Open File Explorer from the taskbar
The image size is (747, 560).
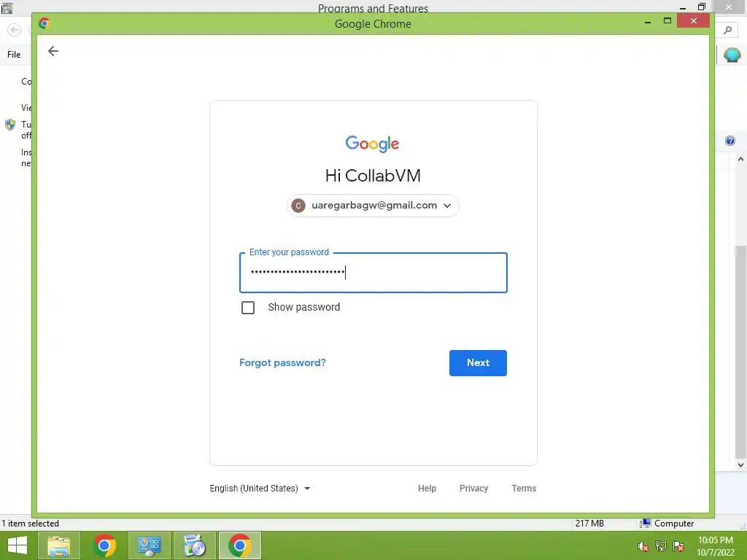(58, 545)
